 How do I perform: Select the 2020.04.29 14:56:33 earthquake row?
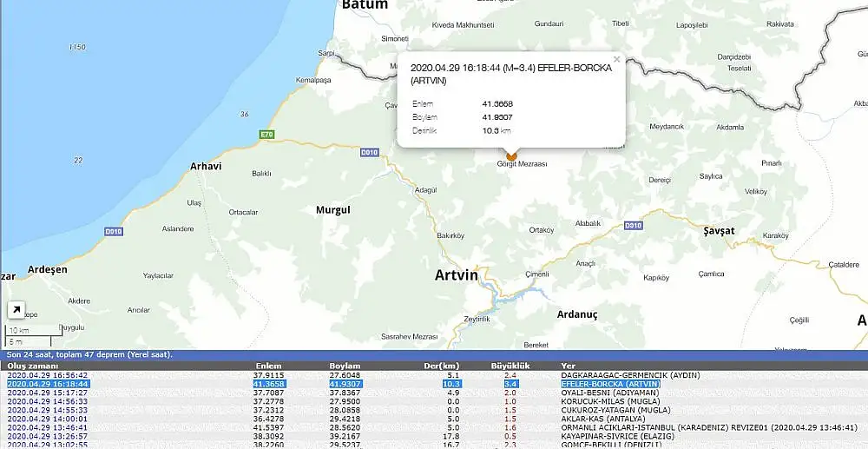click(x=434, y=401)
